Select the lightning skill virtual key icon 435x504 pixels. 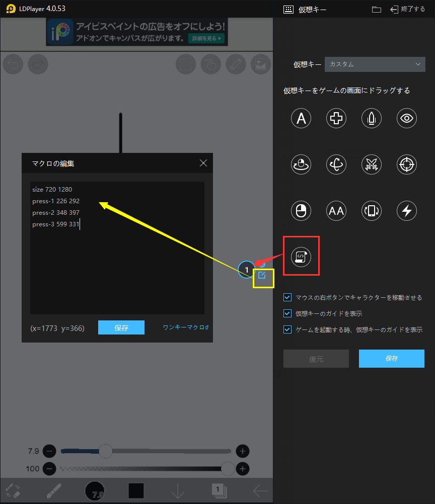pos(407,211)
